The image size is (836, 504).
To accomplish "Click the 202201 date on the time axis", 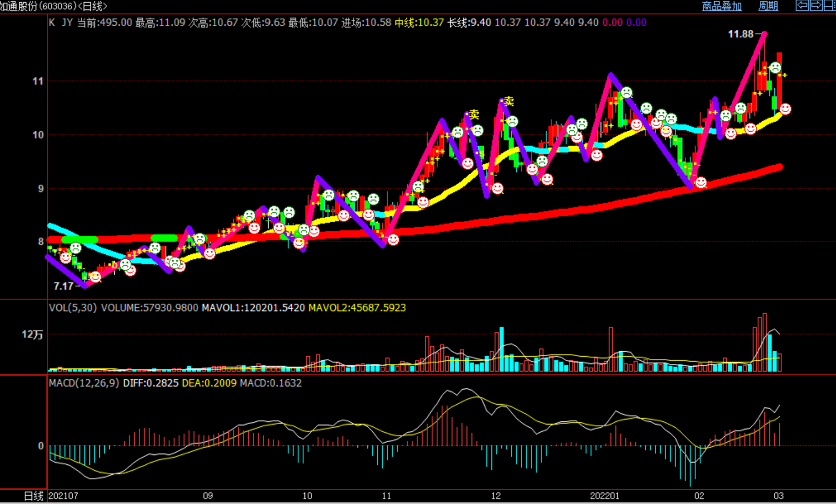I will [604, 496].
